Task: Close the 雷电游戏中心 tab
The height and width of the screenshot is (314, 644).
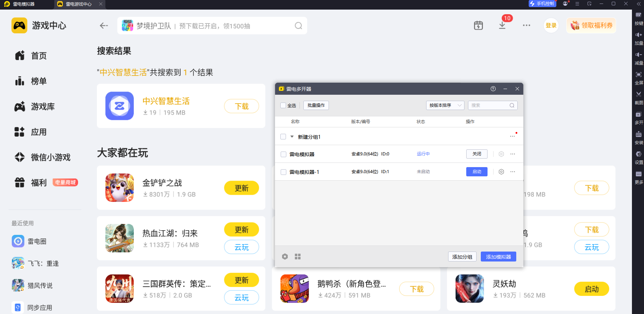Action: pyautogui.click(x=101, y=4)
